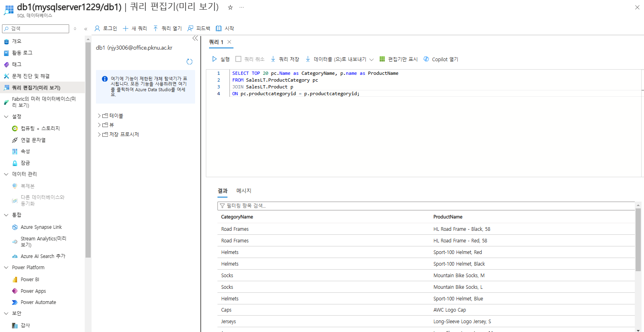This screenshot has width=644, height=332.
Task: Open the more options ellipsis in header
Action: click(241, 7)
